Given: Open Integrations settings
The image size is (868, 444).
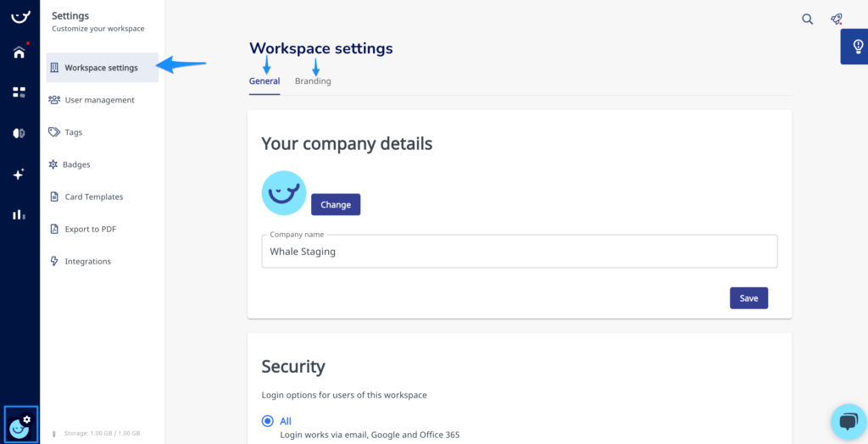Looking at the screenshot, I should coord(87,261).
